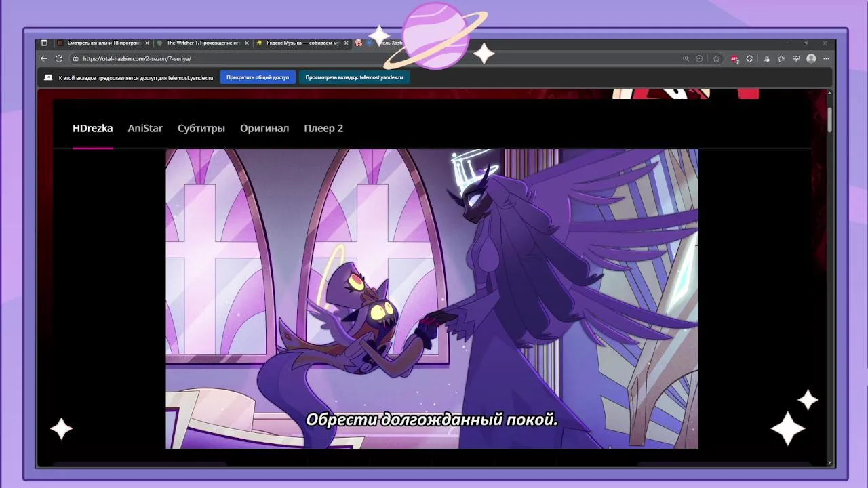The image size is (868, 488).
Task: Close the 'The Witcher 1' tab
Action: click(247, 43)
